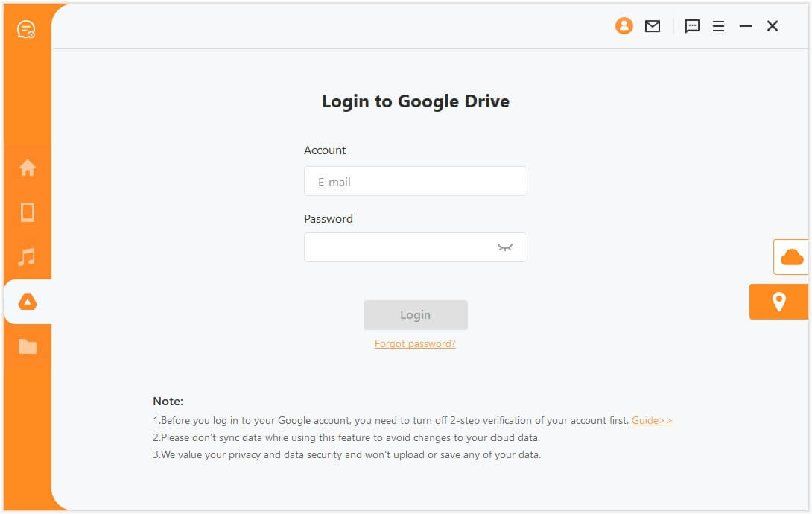Switch to the location pin tab on right
This screenshot has width=812, height=514.
pyautogui.click(x=778, y=301)
